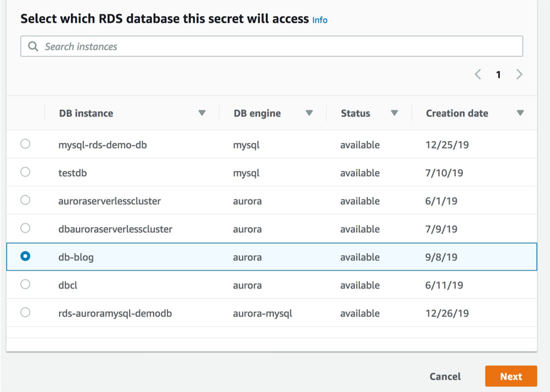
Task: Open the Info link
Action: point(320,19)
